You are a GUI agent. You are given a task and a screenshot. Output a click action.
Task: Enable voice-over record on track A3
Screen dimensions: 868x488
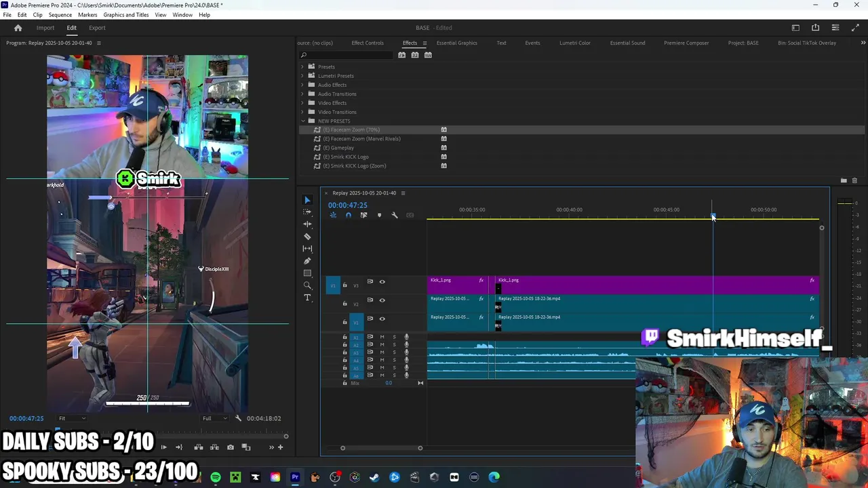point(406,352)
